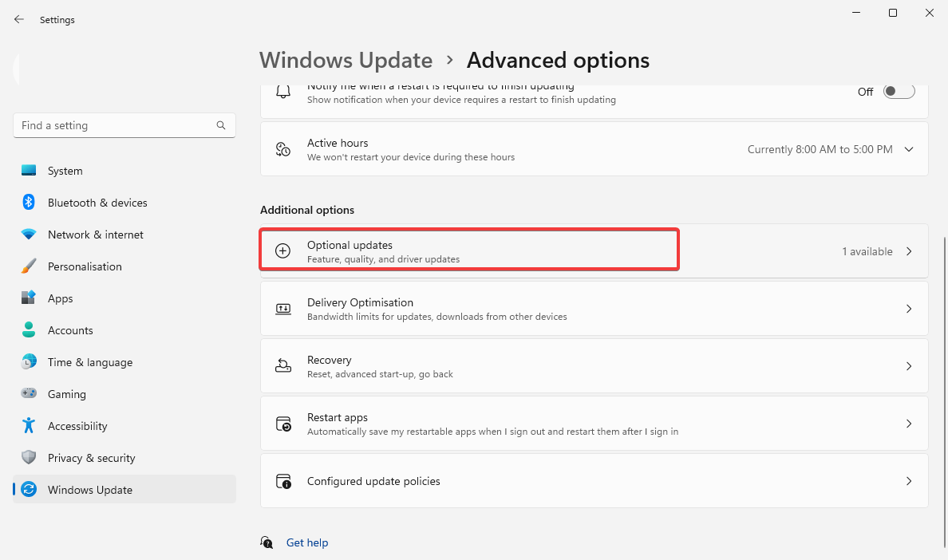This screenshot has height=560, width=948.
Task: Go back to Windows Update breadcrumb
Action: (346, 61)
